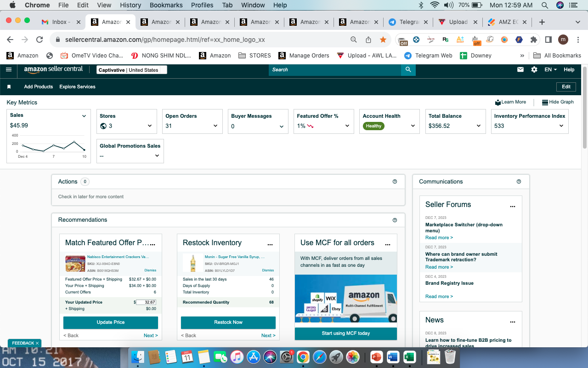Click the share icon in the address bar
588x368 pixels.
coord(368,40)
